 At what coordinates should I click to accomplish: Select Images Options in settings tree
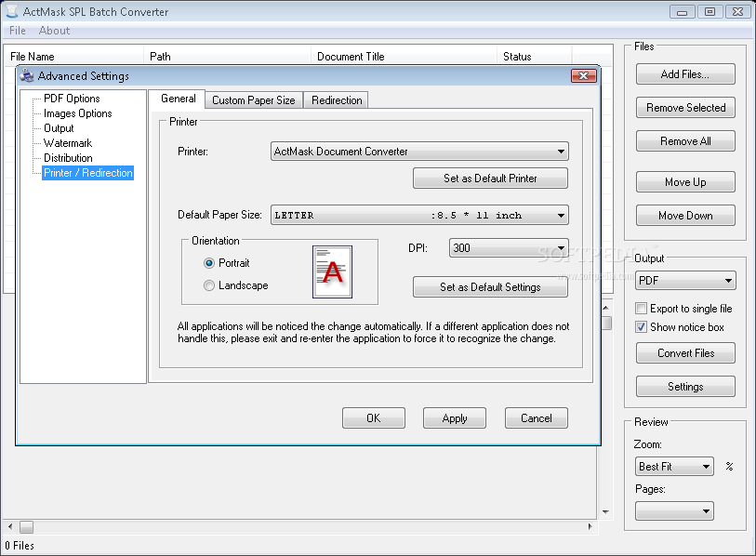[x=77, y=113]
